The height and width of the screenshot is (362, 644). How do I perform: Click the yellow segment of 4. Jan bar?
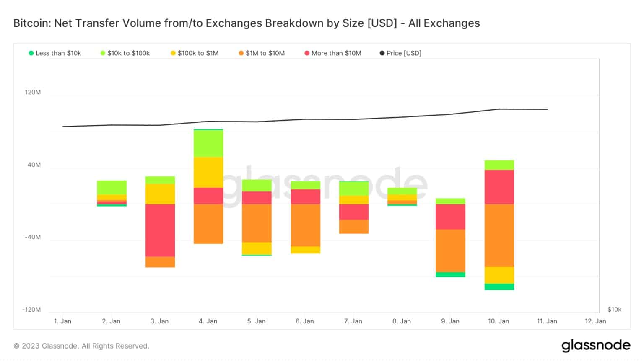(208, 172)
